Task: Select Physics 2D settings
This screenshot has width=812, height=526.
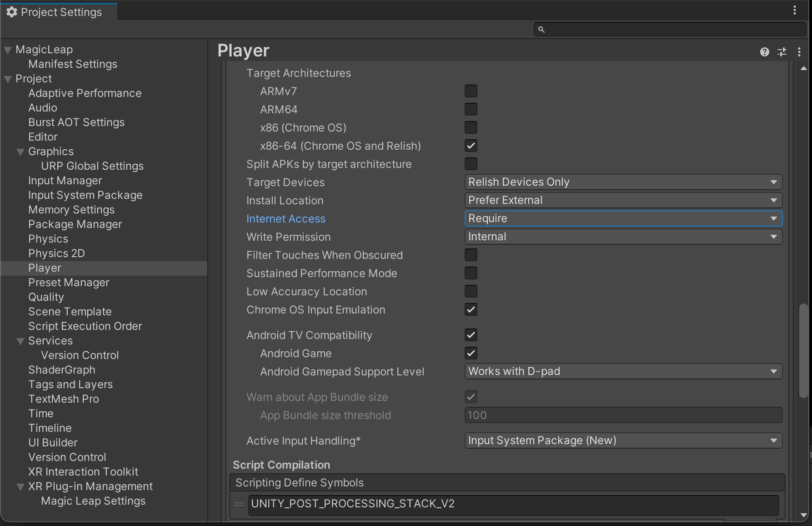Action: [x=56, y=253]
